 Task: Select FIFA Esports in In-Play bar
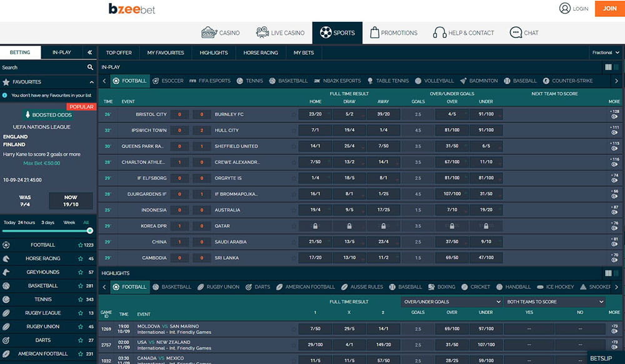[x=209, y=81]
